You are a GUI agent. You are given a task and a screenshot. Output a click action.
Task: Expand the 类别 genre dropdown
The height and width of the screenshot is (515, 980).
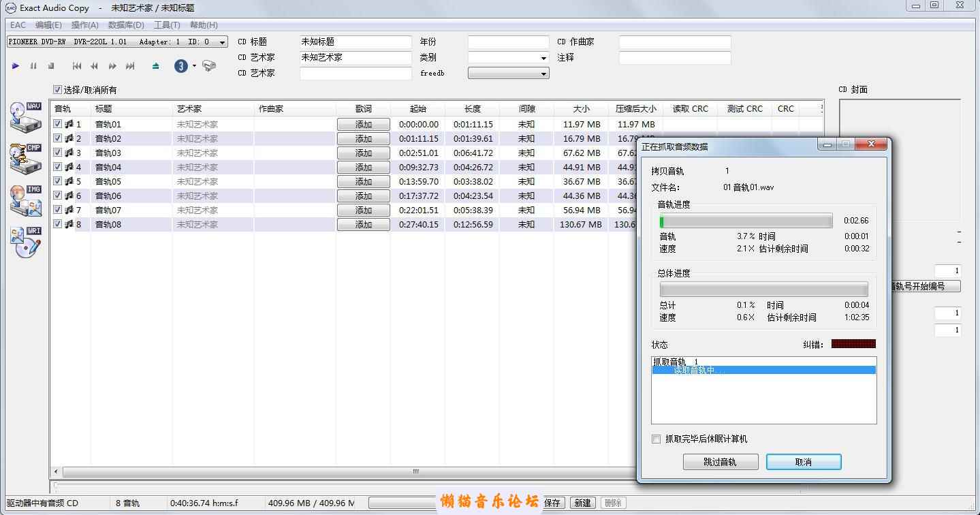point(508,58)
